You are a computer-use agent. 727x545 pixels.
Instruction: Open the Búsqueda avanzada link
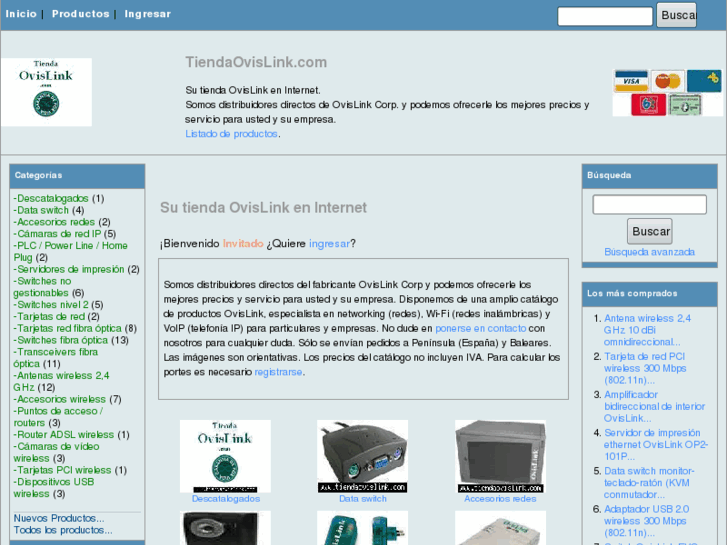pyautogui.click(x=650, y=252)
